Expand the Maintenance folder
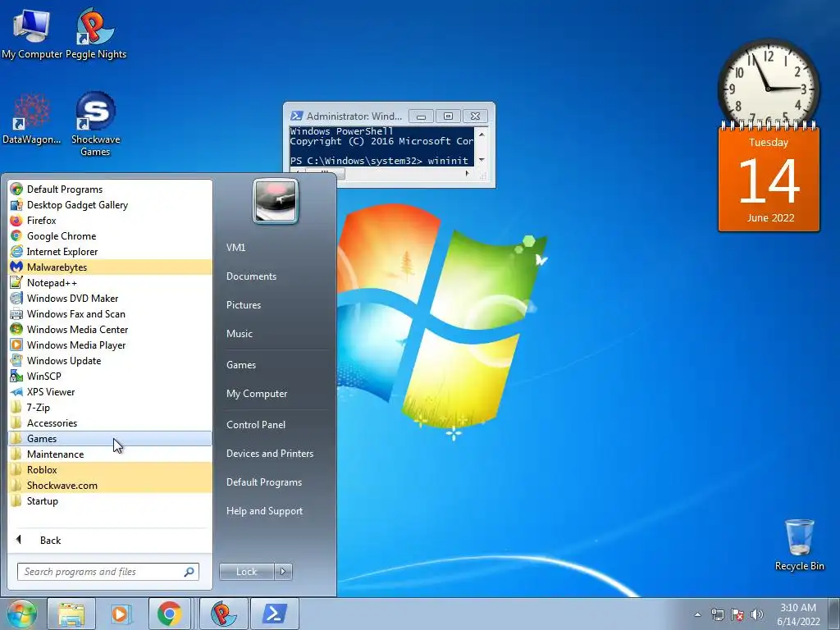Screen dimensions: 840x630 (110, 454)
